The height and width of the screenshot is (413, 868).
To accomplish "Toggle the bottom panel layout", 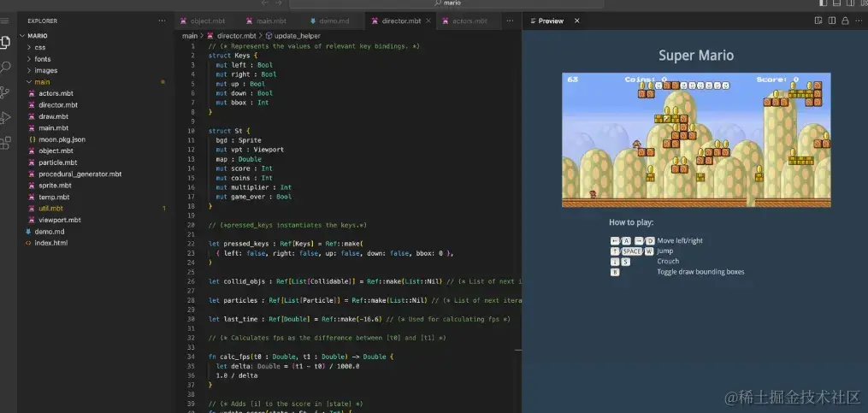I will [x=836, y=3].
